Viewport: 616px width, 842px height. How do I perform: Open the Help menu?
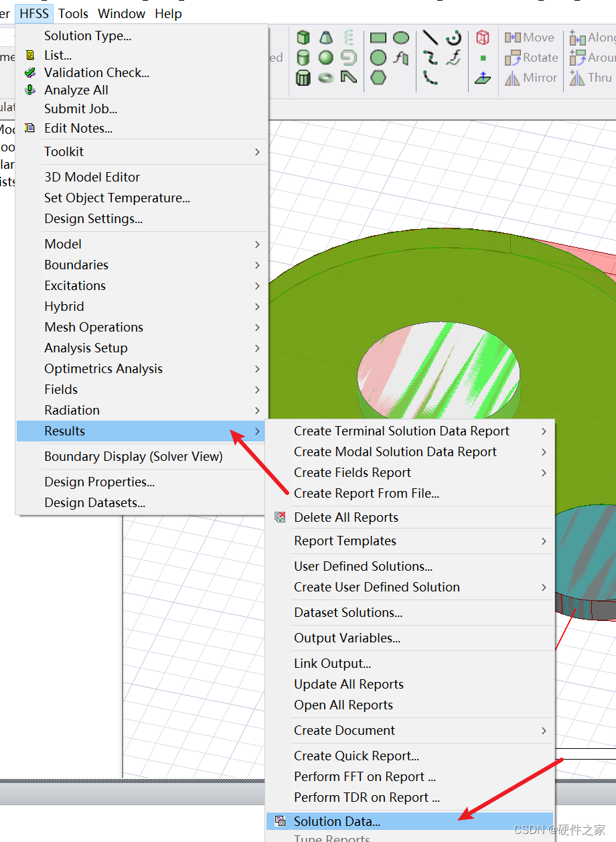168,13
